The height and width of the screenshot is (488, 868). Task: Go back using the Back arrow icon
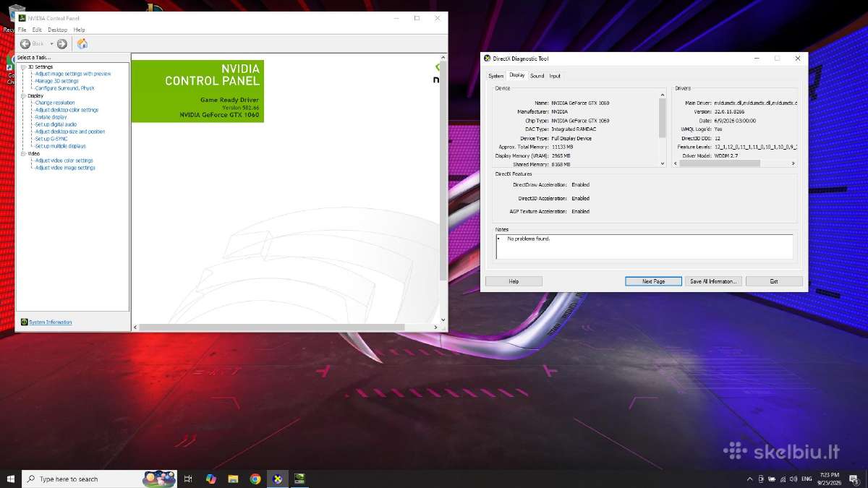pos(25,44)
